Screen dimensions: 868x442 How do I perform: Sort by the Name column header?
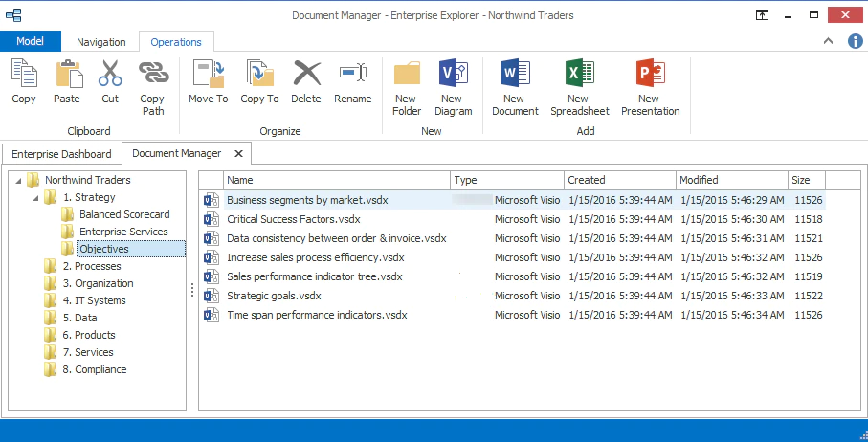pyautogui.click(x=337, y=180)
